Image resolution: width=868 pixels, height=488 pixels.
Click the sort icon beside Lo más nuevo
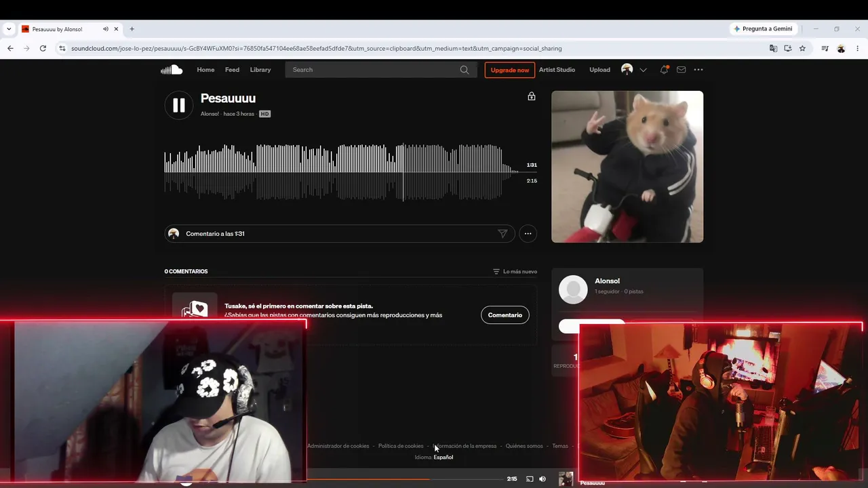click(x=496, y=272)
